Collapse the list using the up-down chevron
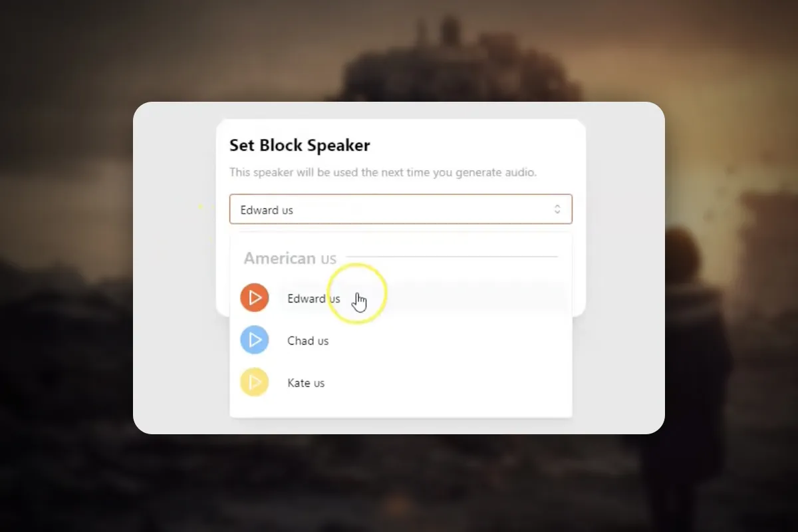Screen dimensions: 798x532 [557, 209]
